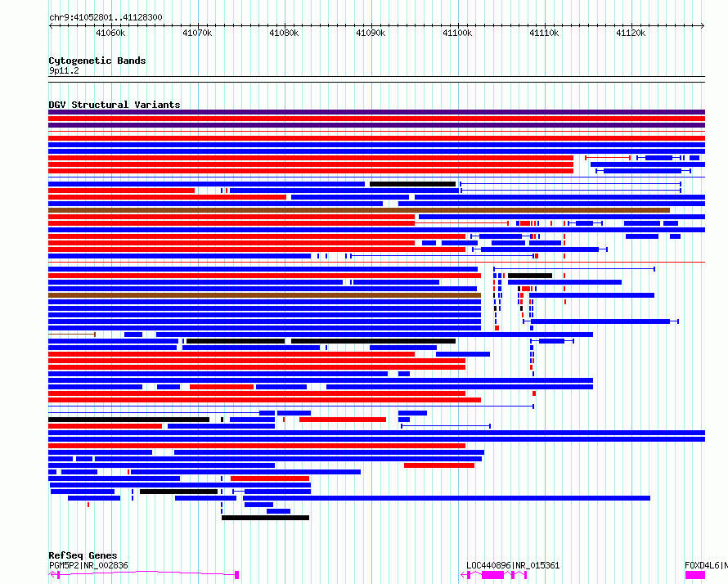Click the thin red capped variant line near 41120k
This screenshot has height=584, width=728.
point(608,158)
